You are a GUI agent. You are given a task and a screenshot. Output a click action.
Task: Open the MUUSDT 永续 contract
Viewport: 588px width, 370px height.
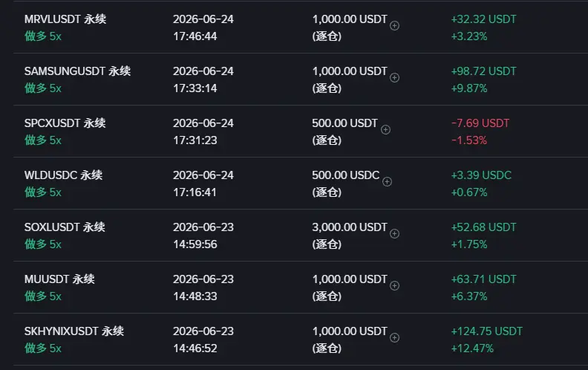pyautogui.click(x=59, y=279)
